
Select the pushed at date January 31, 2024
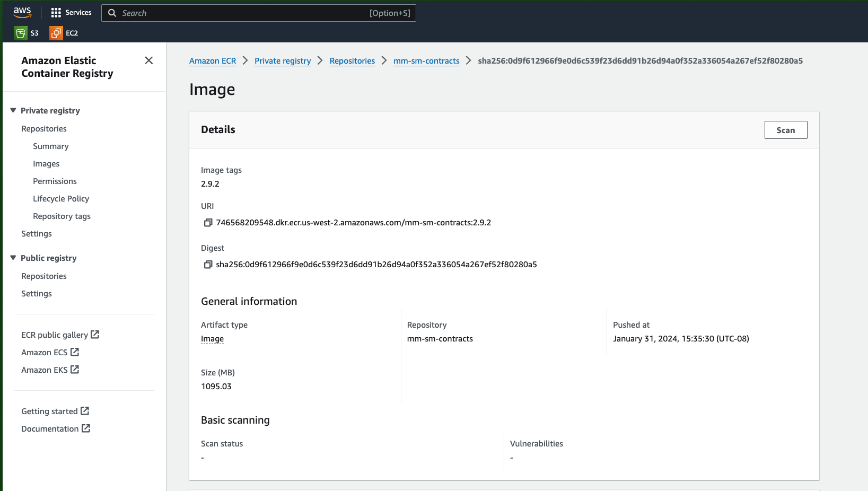coord(681,339)
